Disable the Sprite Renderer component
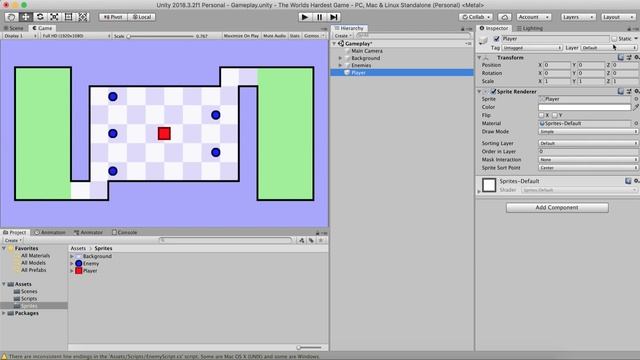 493,91
